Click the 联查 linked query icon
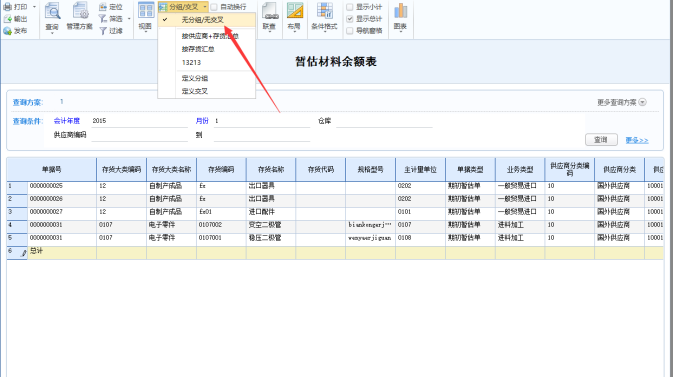 269,11
